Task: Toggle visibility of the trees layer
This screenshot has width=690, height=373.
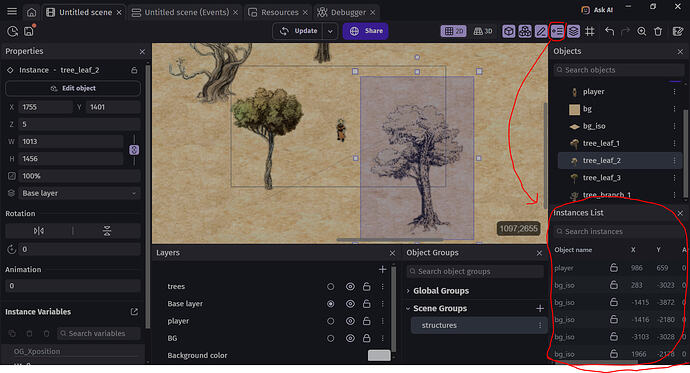Action: coord(350,287)
